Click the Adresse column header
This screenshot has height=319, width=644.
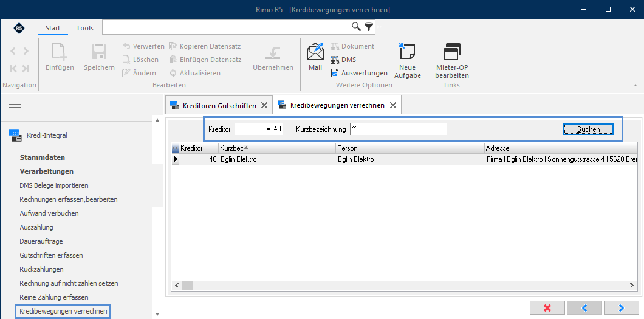561,148
